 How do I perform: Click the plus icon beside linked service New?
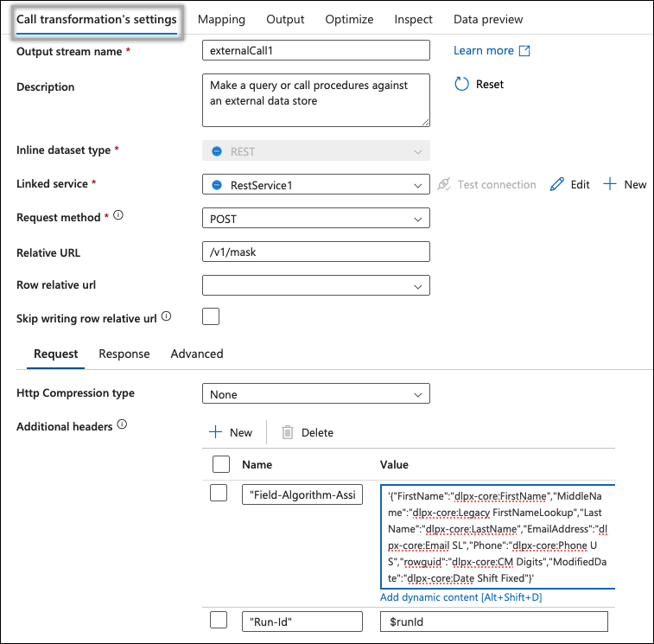610,184
